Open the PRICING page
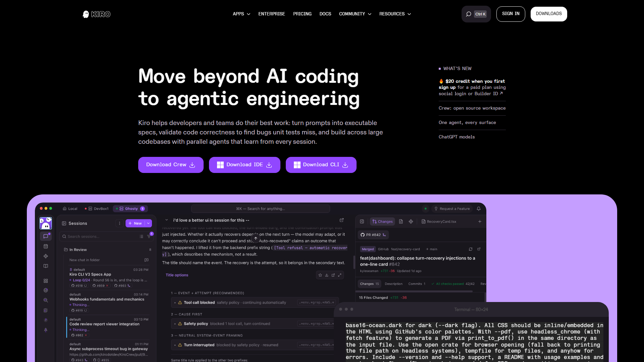The image size is (644, 362). (302, 14)
